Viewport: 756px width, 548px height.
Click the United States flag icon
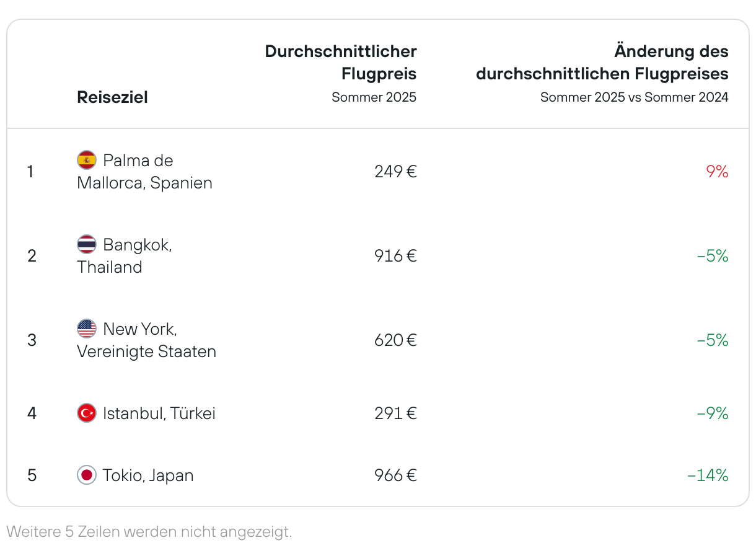pyautogui.click(x=87, y=329)
